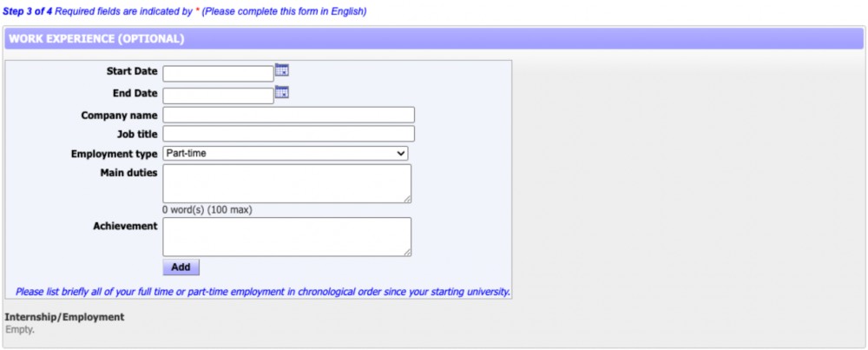The image size is (868, 350).
Task: Click into the Job title field
Action: (288, 134)
